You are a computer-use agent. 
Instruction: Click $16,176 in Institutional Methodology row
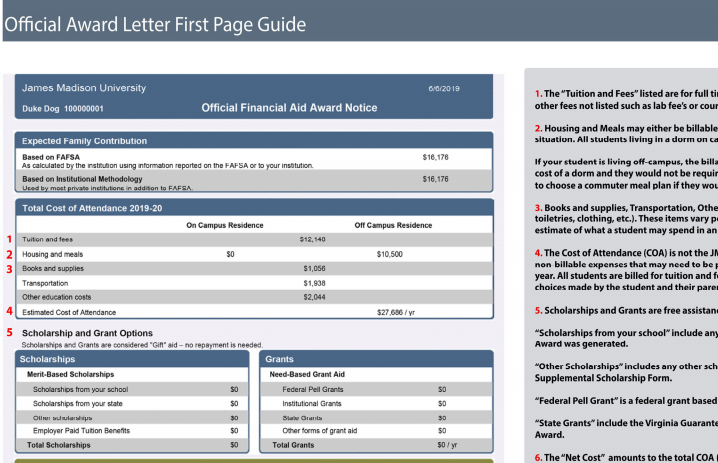[435, 179]
